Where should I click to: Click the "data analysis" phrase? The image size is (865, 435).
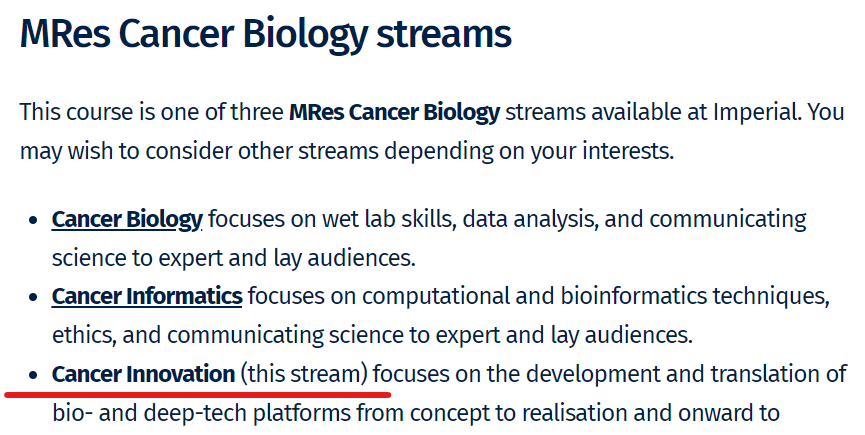coord(530,219)
